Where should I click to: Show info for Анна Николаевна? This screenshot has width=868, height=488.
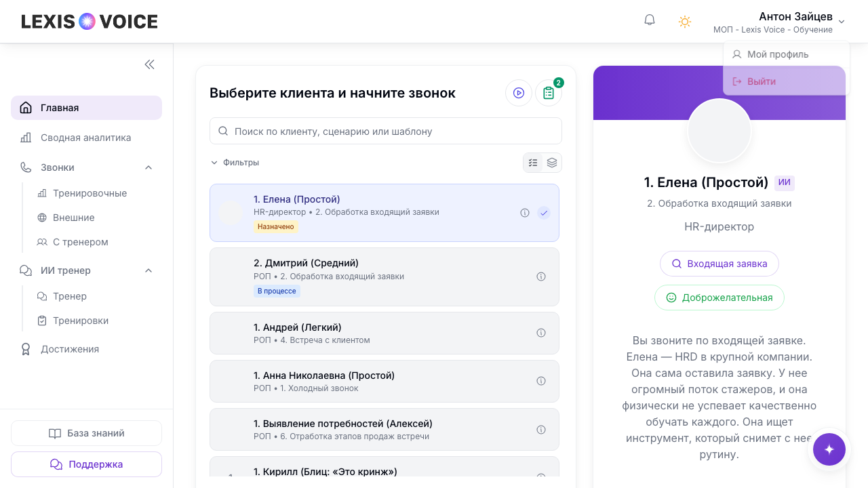541,381
